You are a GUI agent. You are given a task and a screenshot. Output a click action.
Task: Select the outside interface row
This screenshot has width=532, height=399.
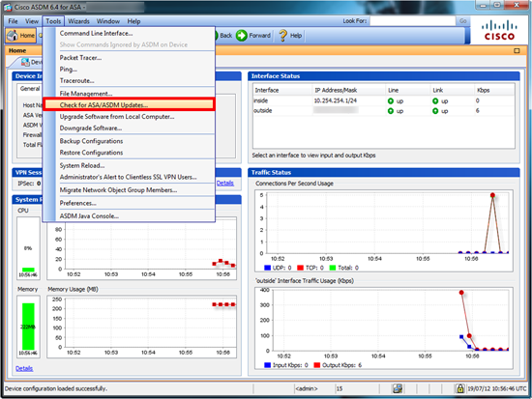pyautogui.click(x=383, y=110)
